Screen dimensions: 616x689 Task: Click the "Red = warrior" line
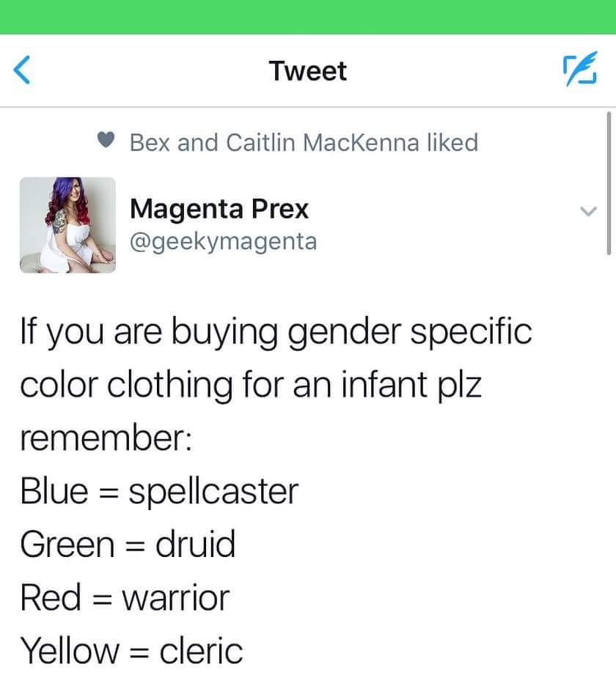tap(125, 596)
